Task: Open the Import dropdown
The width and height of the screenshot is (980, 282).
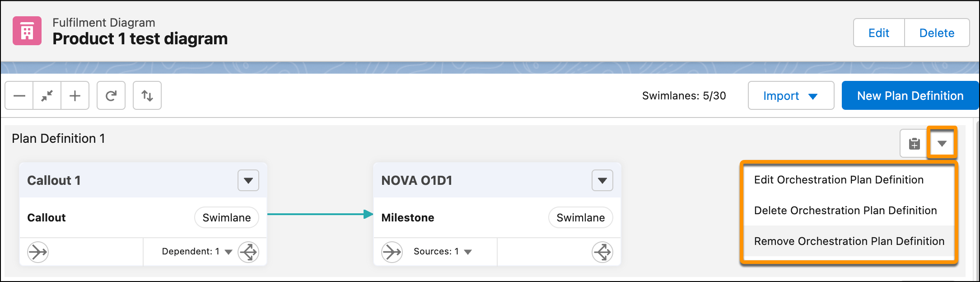Action: (790, 96)
